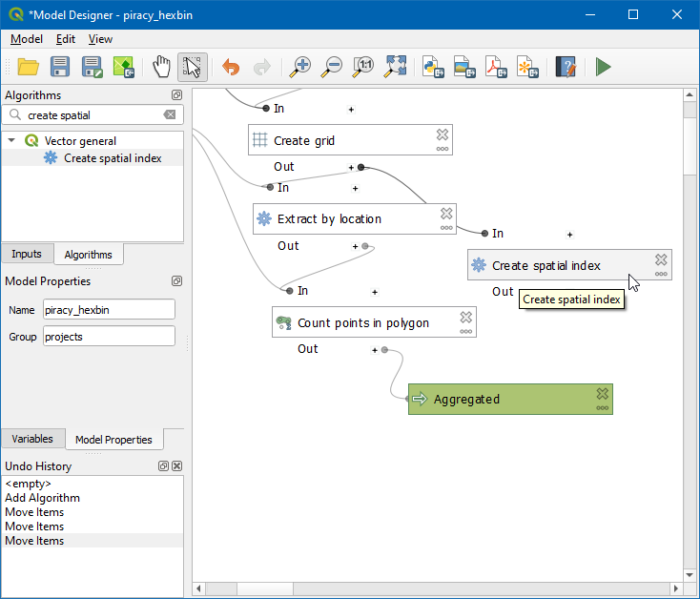Select the Aggregated output box

pos(510,399)
